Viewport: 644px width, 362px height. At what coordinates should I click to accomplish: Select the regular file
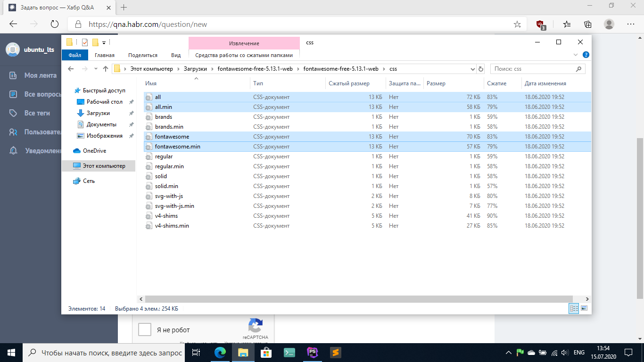pyautogui.click(x=367, y=156)
